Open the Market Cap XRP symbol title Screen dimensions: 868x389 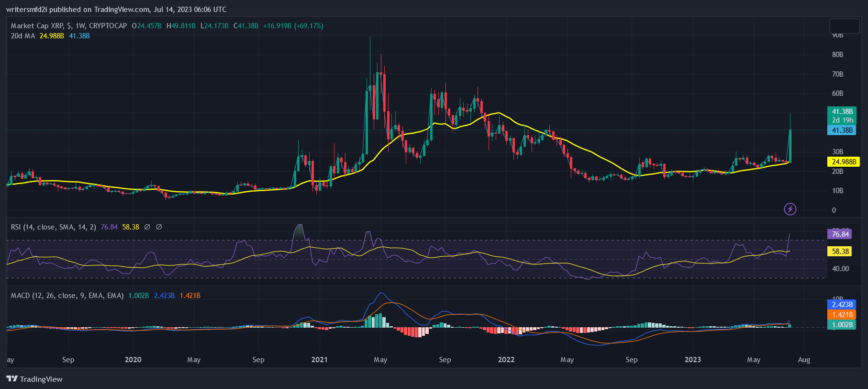coord(69,26)
